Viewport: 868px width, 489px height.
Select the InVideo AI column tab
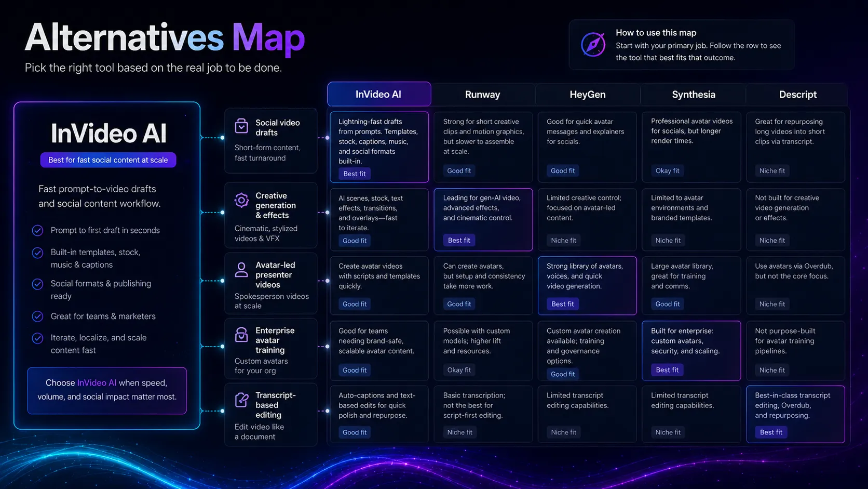[x=379, y=94]
